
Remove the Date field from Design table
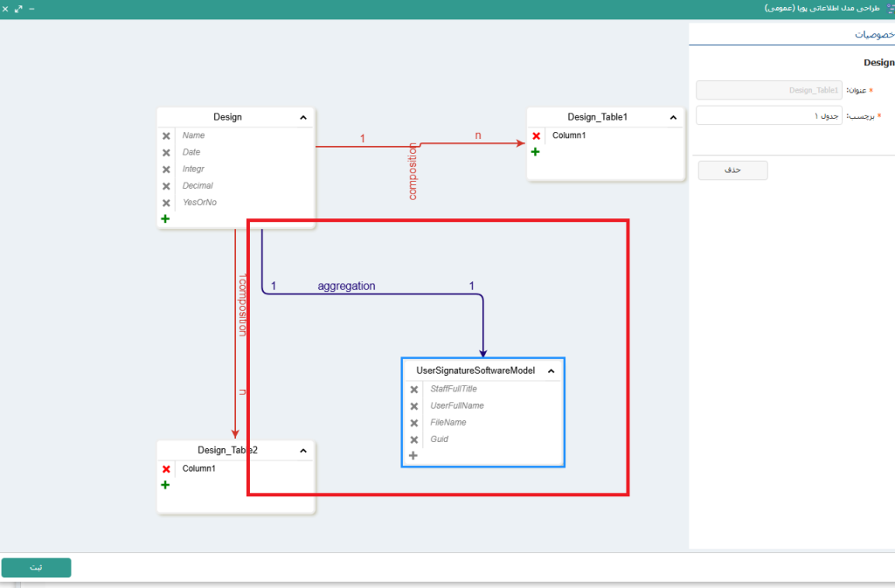(166, 153)
